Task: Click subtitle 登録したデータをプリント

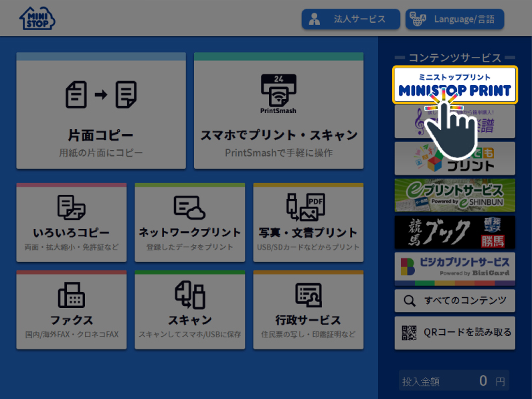Action: click(189, 247)
